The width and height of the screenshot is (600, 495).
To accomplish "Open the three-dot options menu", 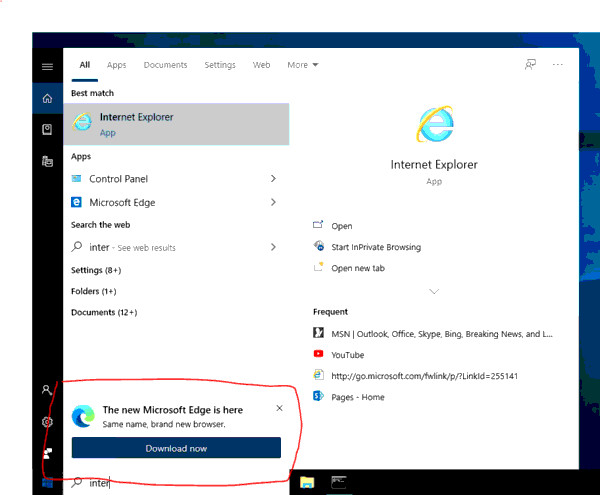I will click(x=558, y=65).
